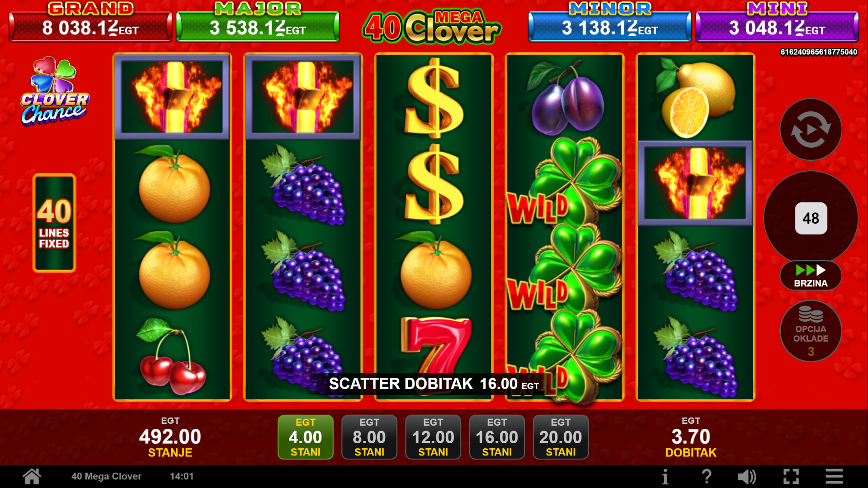Viewport: 868px width, 488px height.
Task: Click the 40 LINES FIXED indicator
Action: click(x=54, y=223)
